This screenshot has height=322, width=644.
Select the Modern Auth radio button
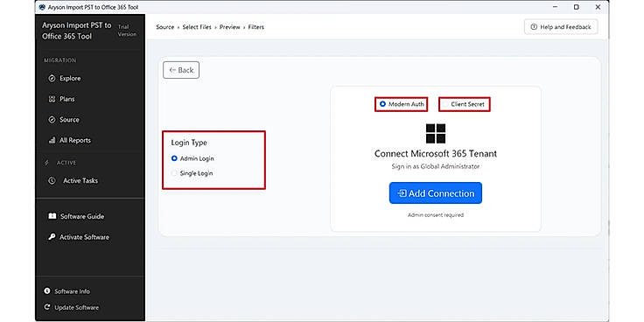pyautogui.click(x=382, y=104)
